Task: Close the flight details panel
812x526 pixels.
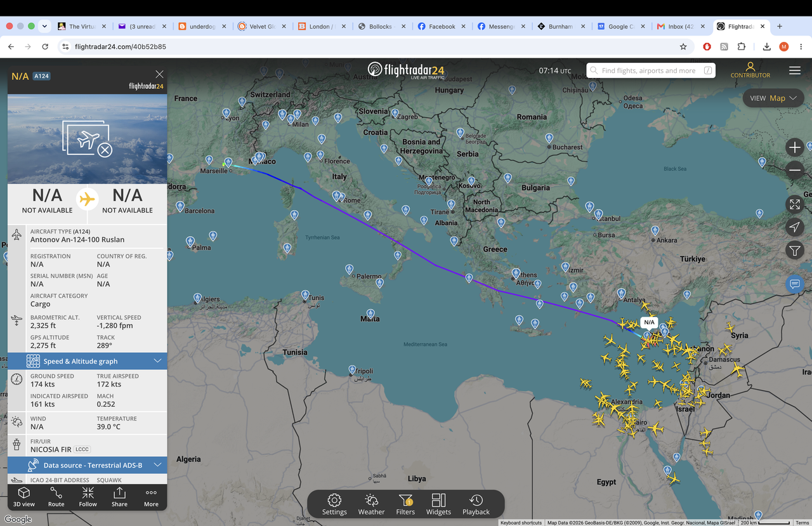Action: (x=159, y=74)
